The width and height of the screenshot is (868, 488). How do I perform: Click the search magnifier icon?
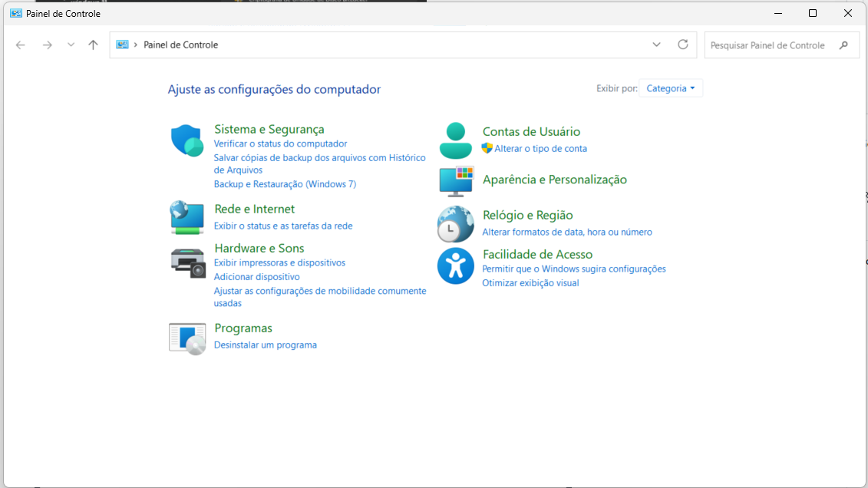point(843,45)
